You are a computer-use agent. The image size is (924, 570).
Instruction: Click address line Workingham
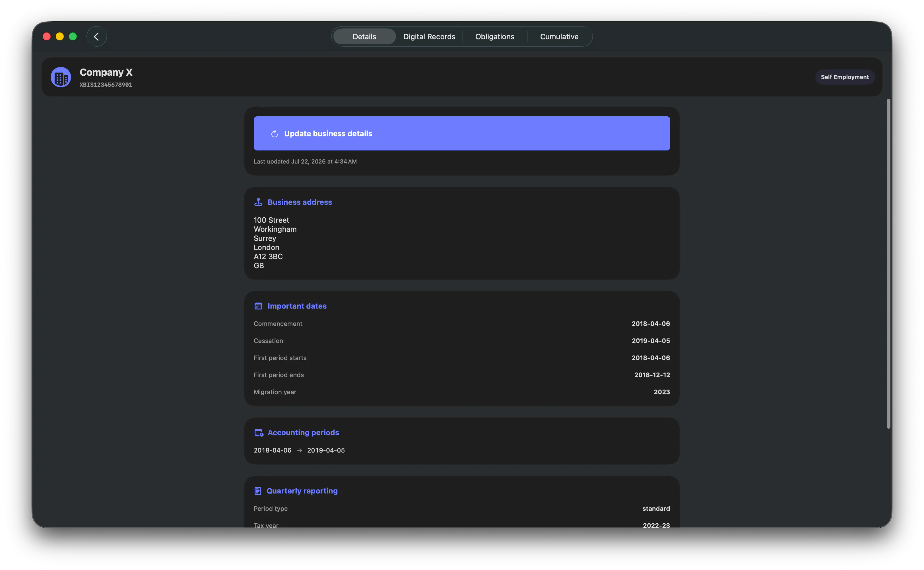[275, 229]
